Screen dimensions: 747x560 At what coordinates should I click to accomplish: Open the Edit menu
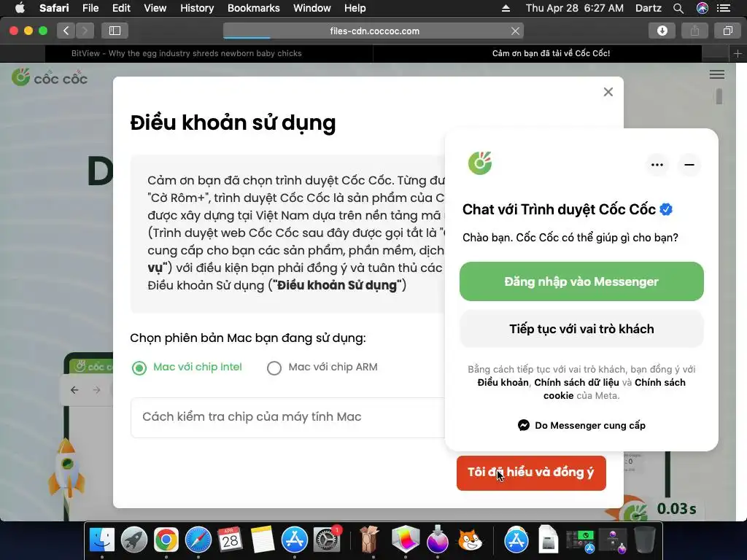(121, 8)
